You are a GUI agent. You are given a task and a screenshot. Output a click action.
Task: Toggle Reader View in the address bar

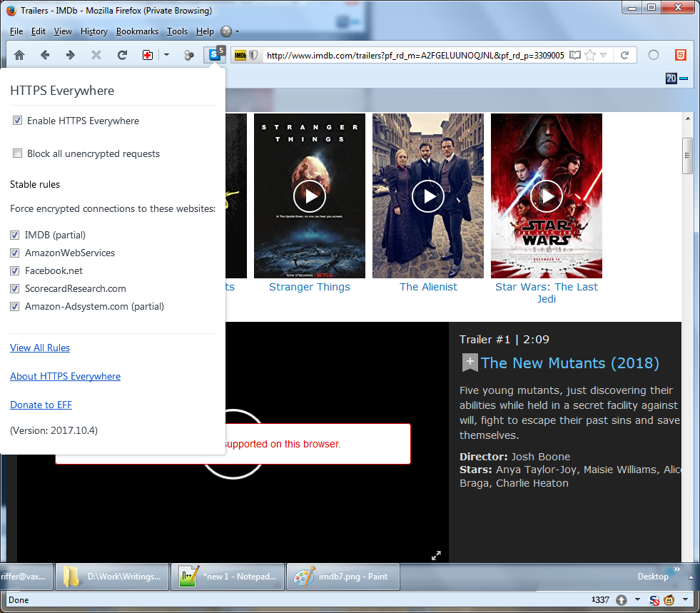coord(575,55)
